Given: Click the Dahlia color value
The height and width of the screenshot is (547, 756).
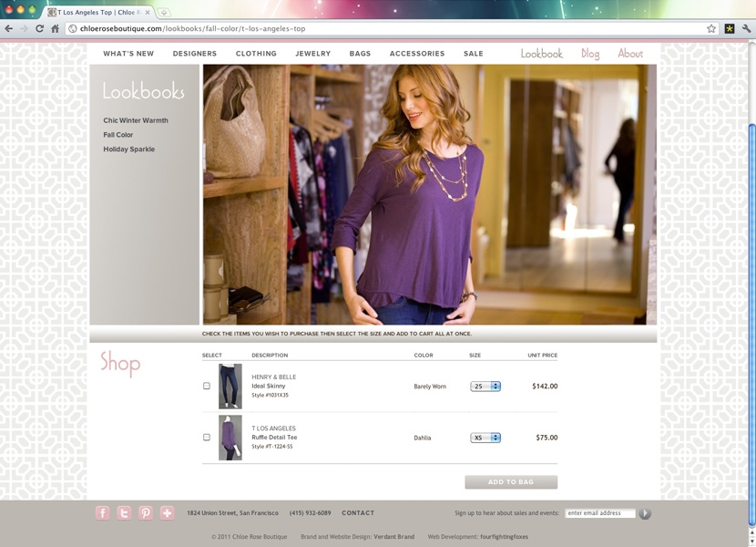Looking at the screenshot, I should 423,438.
